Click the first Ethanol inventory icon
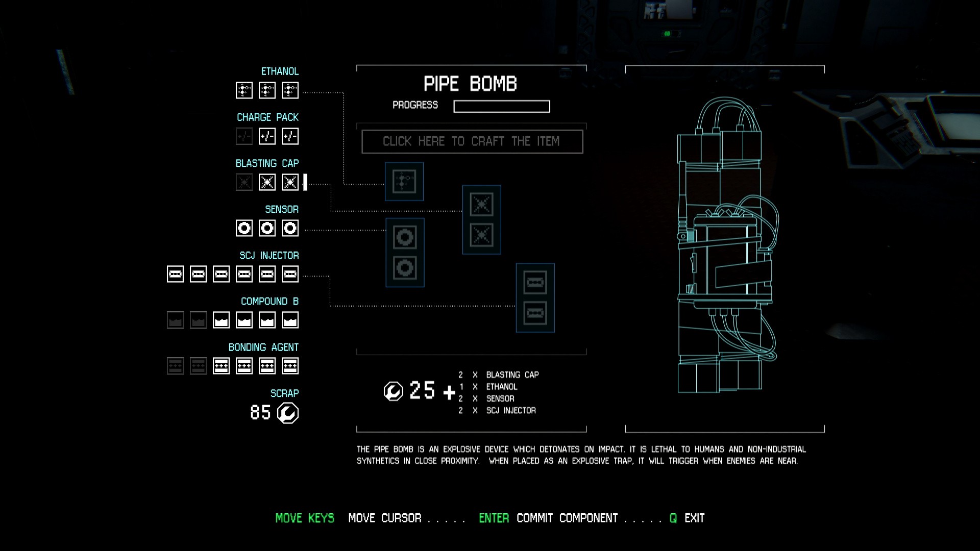This screenshot has height=551, width=980. pyautogui.click(x=244, y=90)
